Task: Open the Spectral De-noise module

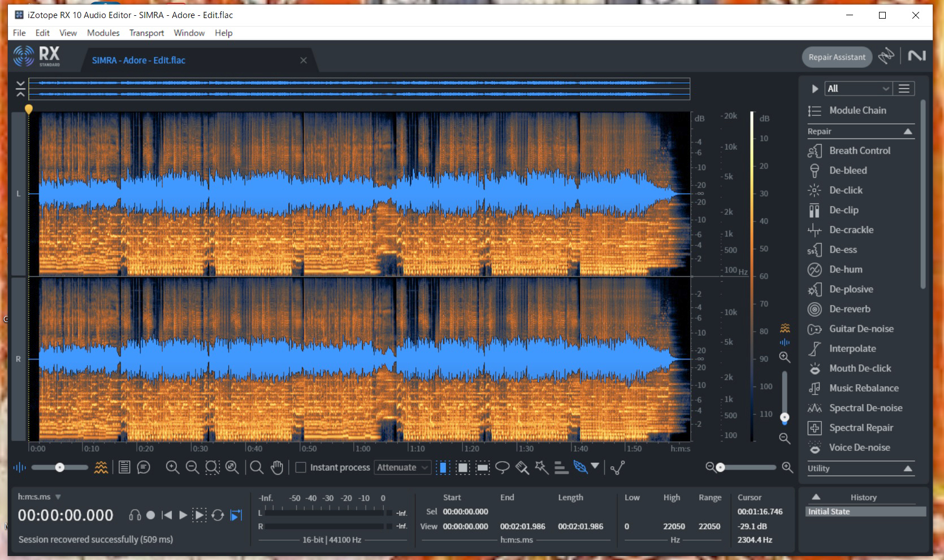Action: coord(865,407)
